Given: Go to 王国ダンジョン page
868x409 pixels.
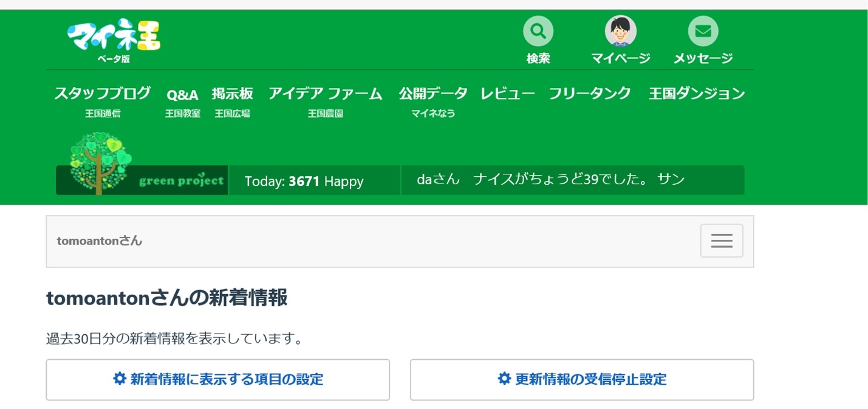Looking at the screenshot, I should (696, 94).
